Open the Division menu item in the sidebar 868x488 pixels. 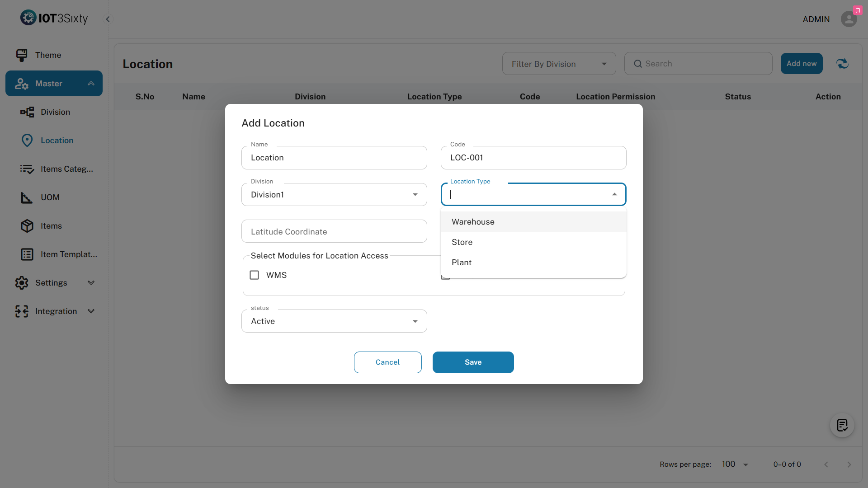[x=55, y=112]
